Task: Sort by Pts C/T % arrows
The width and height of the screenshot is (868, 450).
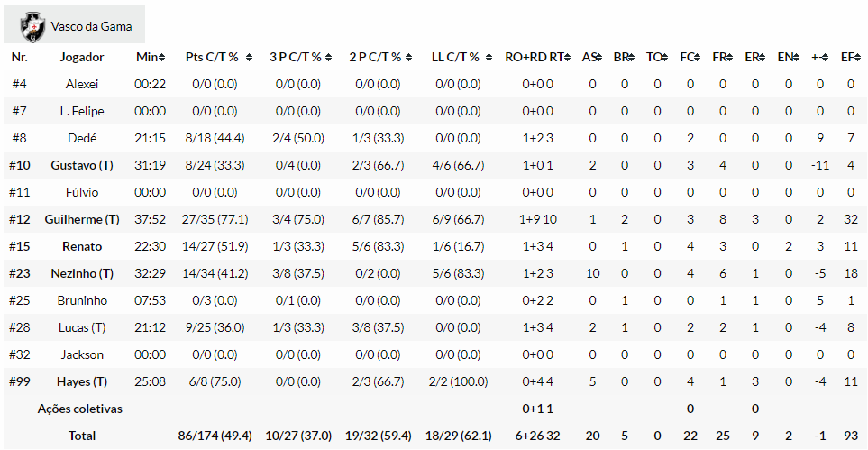Action: click(250, 58)
